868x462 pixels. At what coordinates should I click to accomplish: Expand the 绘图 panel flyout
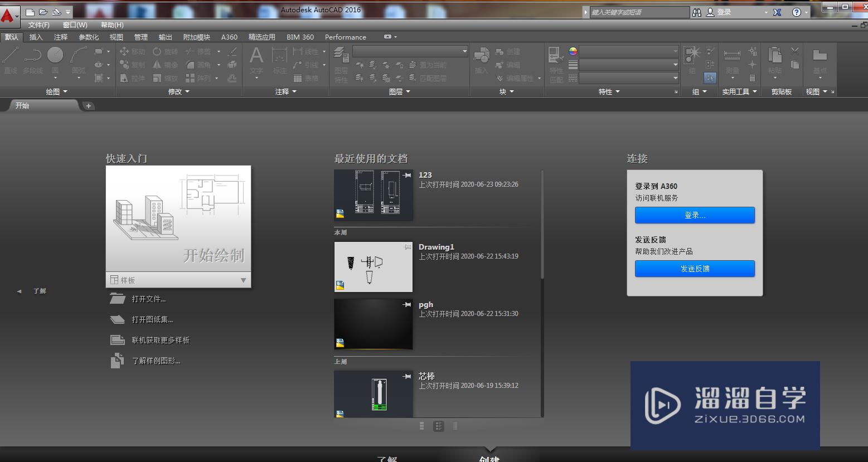click(57, 91)
